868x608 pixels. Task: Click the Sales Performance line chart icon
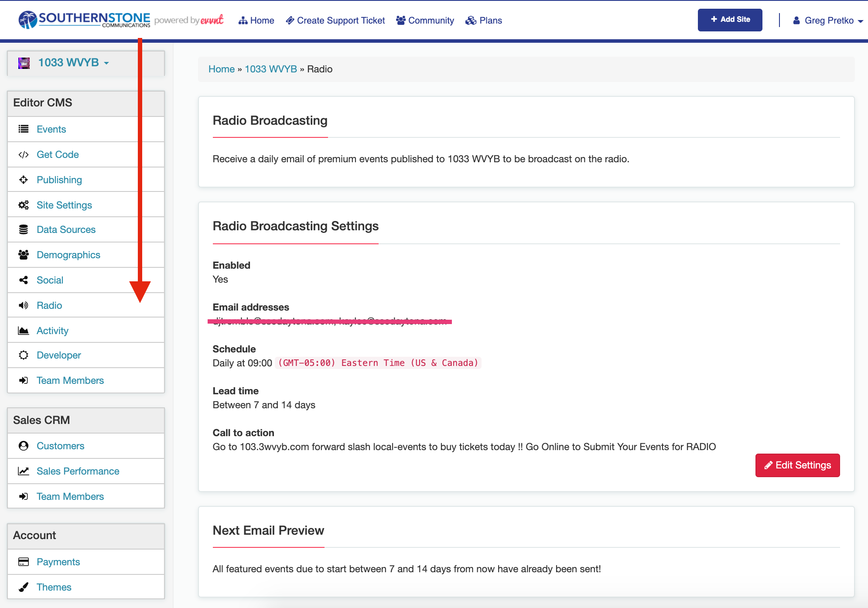click(x=24, y=471)
